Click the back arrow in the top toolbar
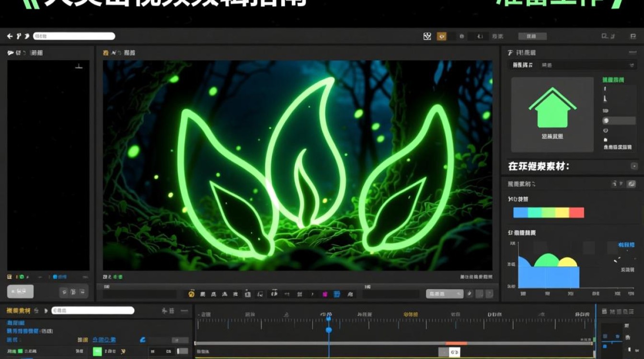The image size is (644, 359). [10, 36]
